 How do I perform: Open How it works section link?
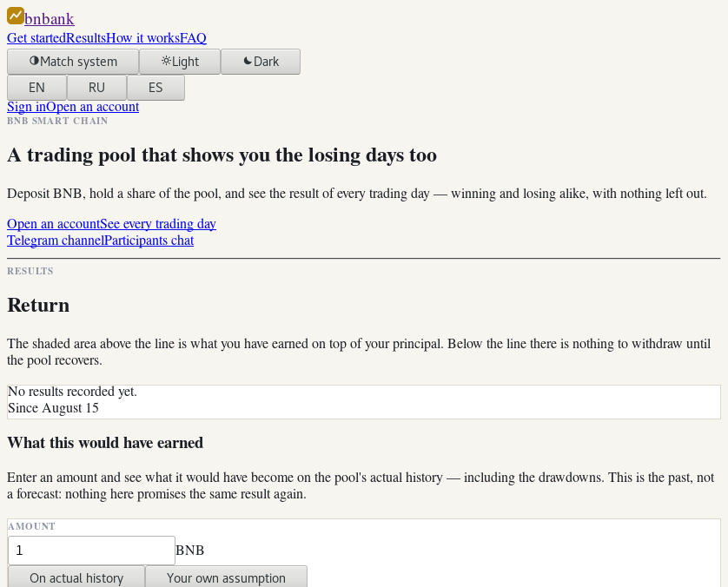[x=143, y=38]
